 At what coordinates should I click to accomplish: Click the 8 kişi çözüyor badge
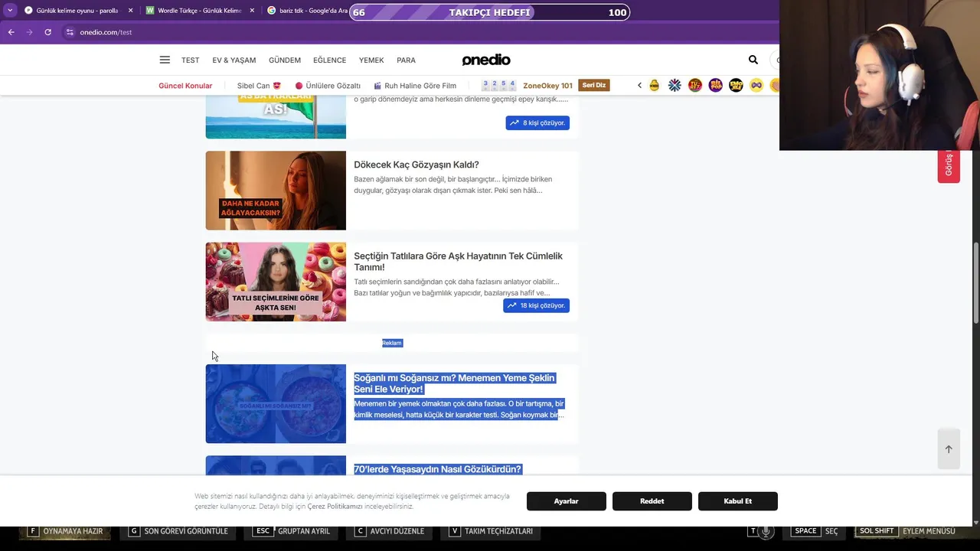[x=537, y=122]
